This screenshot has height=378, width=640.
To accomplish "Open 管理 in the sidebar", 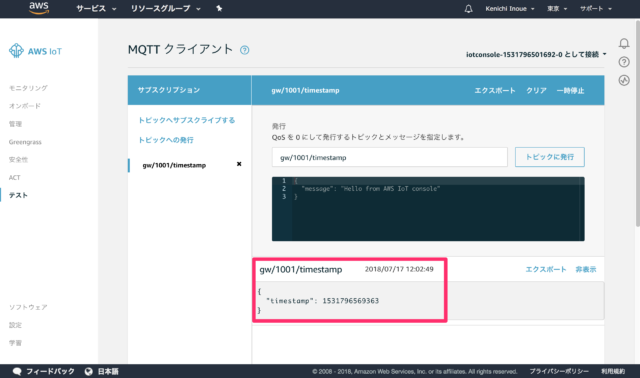I will pos(16,124).
